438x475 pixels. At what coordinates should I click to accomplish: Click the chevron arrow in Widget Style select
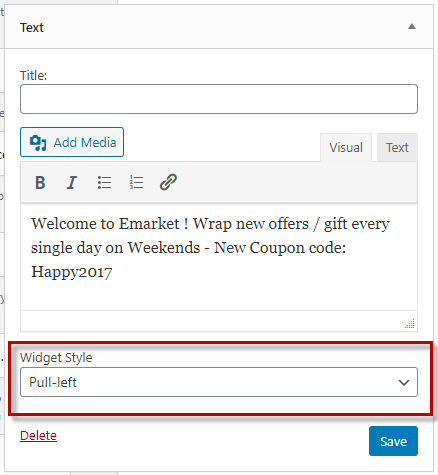(x=404, y=382)
